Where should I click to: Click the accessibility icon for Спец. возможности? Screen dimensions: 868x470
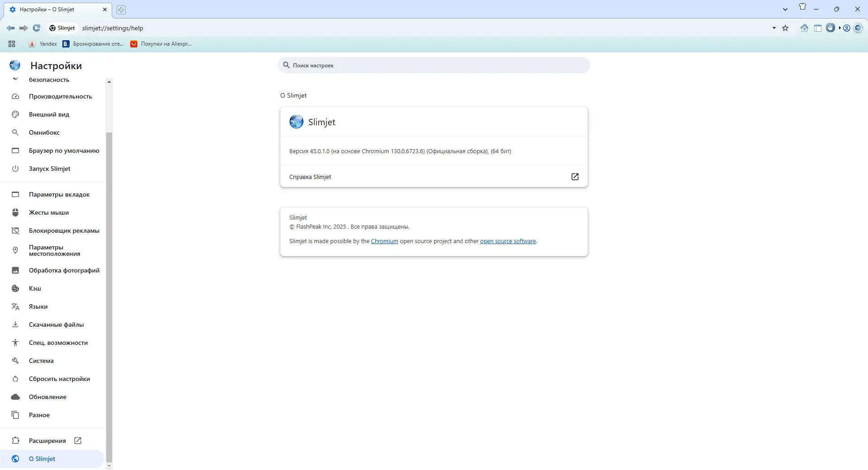coord(15,343)
